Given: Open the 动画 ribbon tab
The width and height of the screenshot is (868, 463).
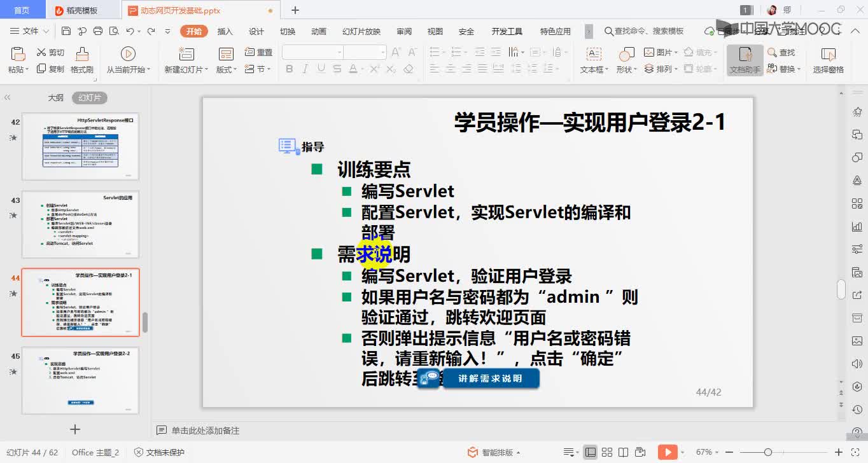Looking at the screenshot, I should (319, 31).
